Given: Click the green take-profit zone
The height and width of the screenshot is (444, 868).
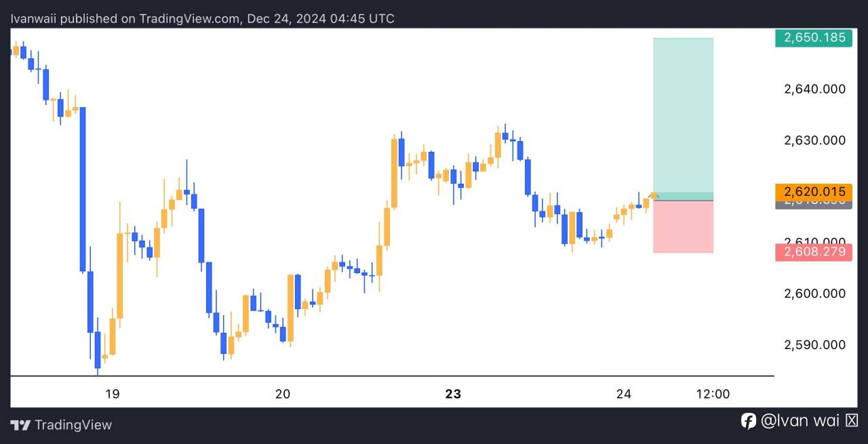Looking at the screenshot, I should (x=683, y=115).
